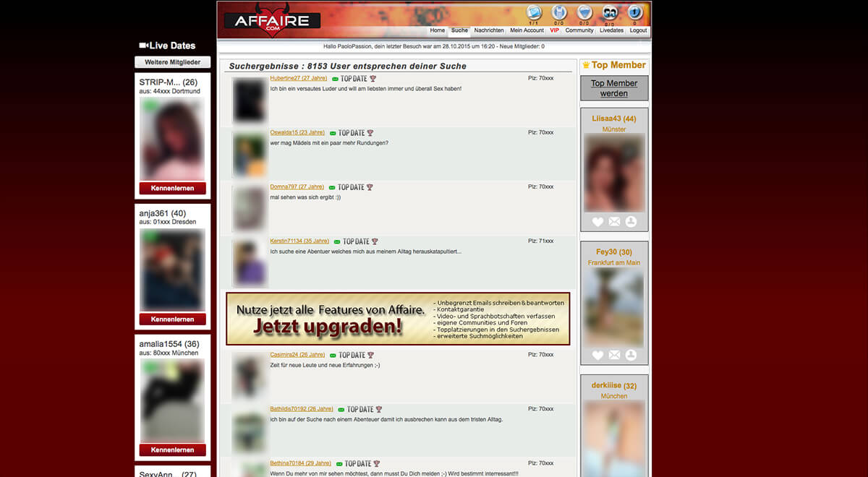The height and width of the screenshot is (477, 868).
Task: Click 'Plz: 71xxx' in Kerstin71134 row
Action: tap(541, 241)
